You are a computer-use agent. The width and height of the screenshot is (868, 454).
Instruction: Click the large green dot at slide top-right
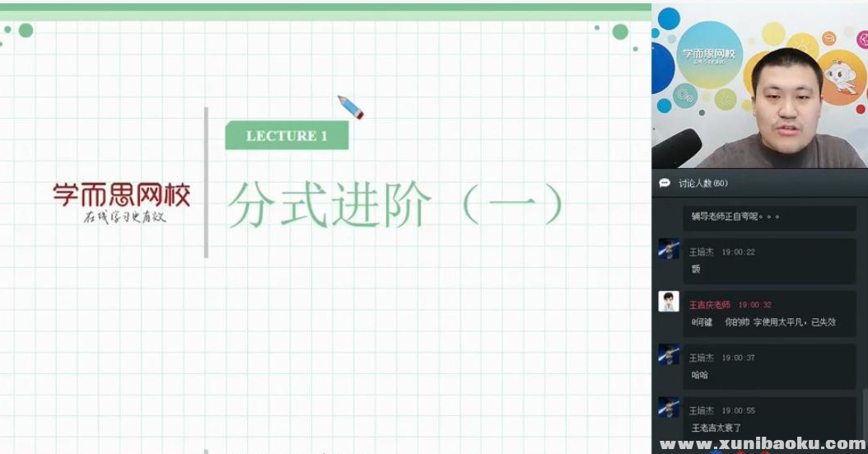pyautogui.click(x=620, y=31)
